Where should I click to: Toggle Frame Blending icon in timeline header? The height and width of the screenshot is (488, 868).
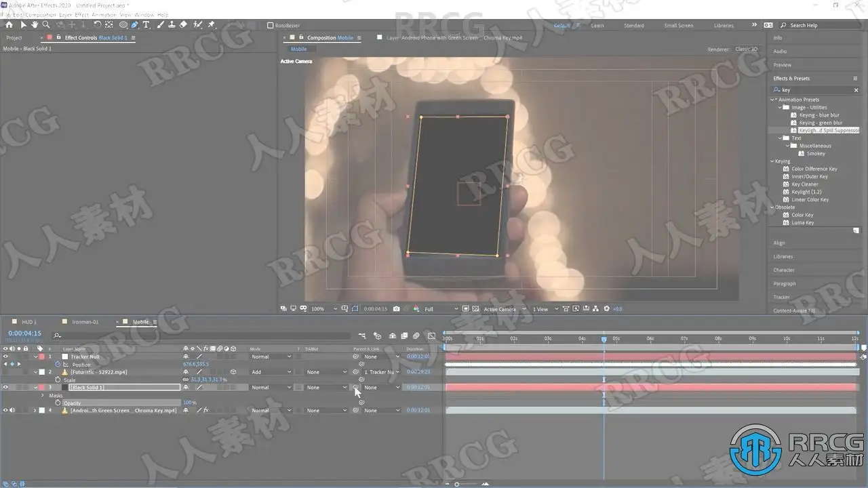point(404,335)
